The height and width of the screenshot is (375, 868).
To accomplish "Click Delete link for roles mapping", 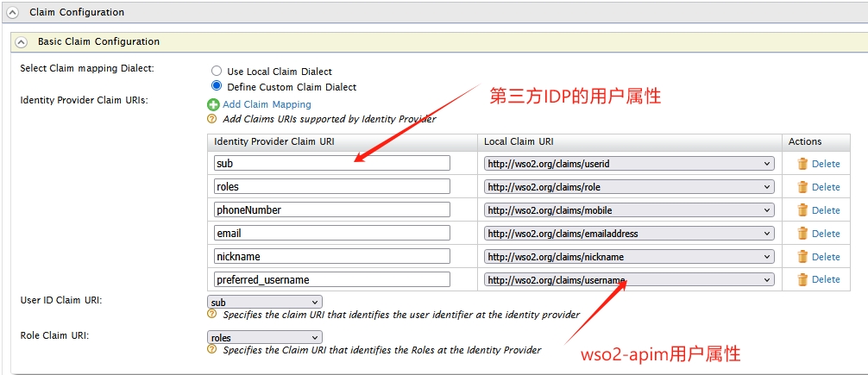I will coord(826,187).
